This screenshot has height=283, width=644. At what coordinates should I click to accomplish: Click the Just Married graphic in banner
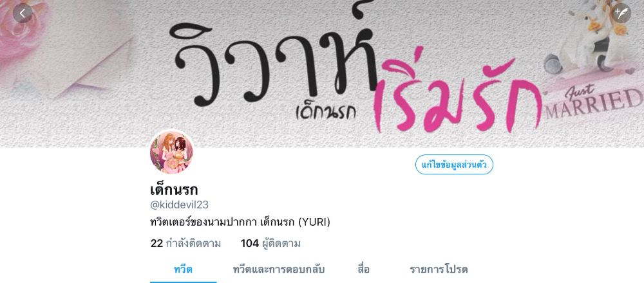(x=594, y=100)
